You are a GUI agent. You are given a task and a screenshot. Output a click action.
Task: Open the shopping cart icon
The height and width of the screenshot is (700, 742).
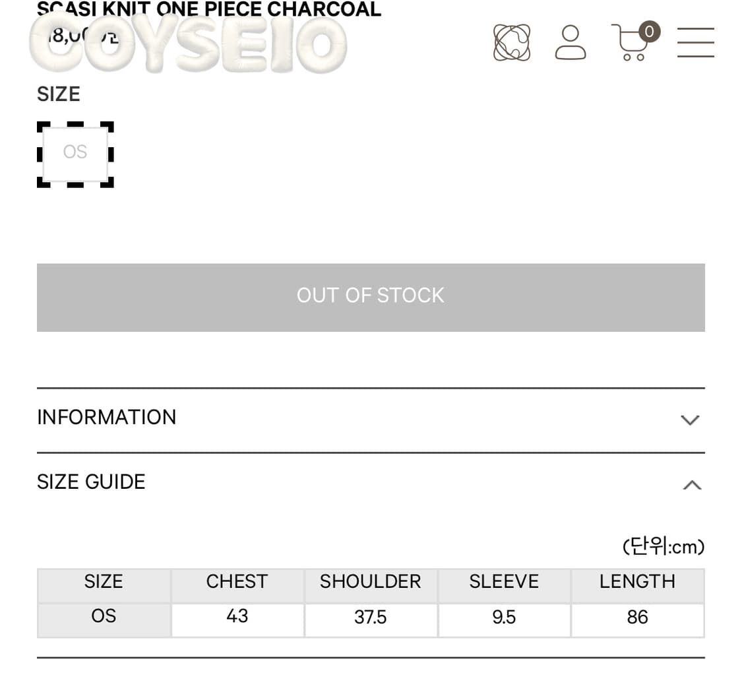(630, 45)
